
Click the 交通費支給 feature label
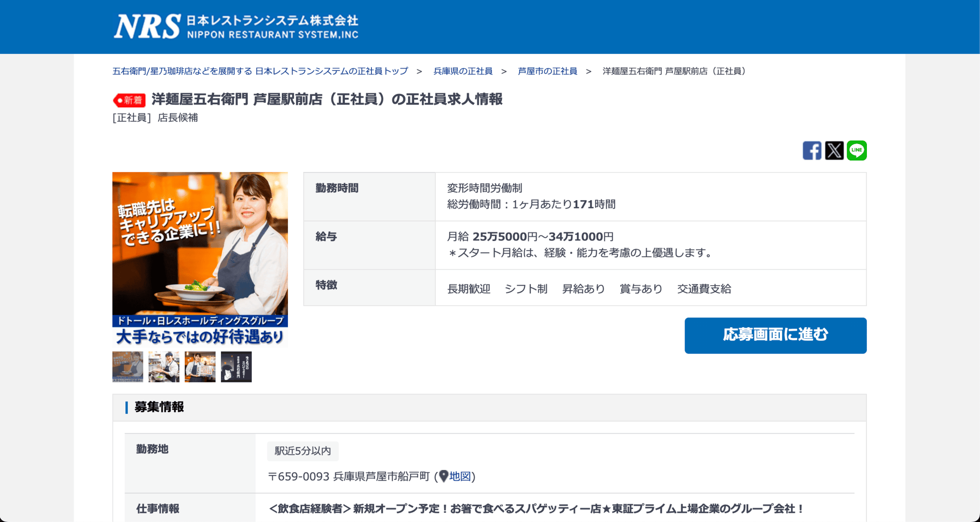(x=704, y=289)
